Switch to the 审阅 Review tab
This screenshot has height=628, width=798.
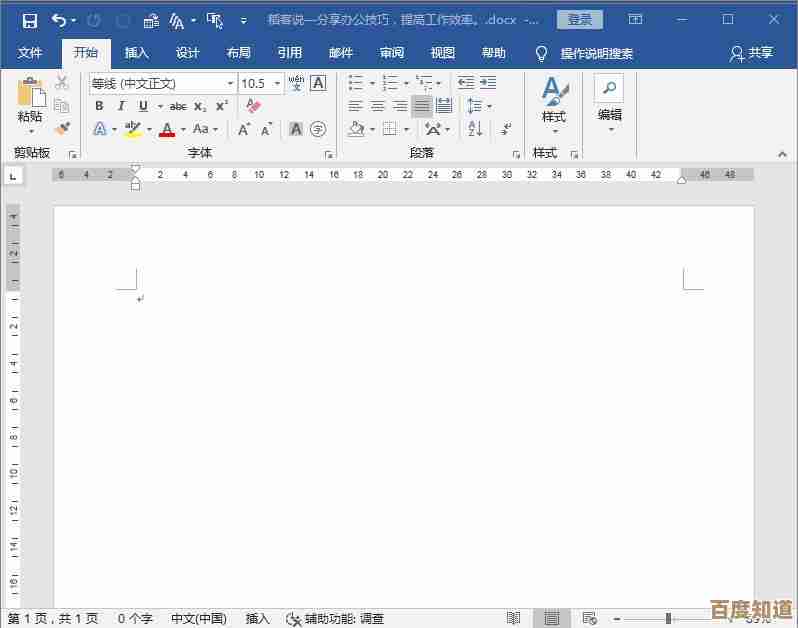click(x=391, y=53)
